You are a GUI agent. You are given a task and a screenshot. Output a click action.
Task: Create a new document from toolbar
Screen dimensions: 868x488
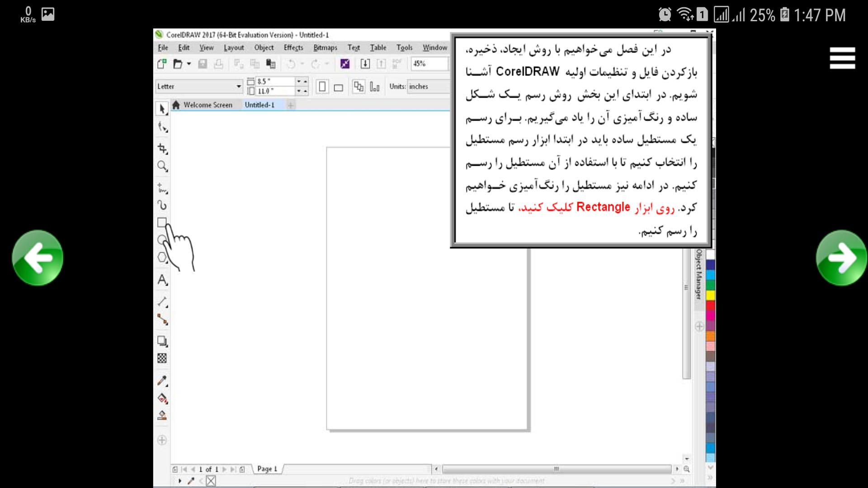tap(162, 64)
